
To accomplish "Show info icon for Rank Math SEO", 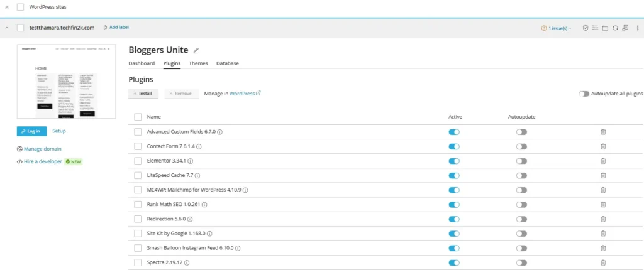I will [204, 204].
